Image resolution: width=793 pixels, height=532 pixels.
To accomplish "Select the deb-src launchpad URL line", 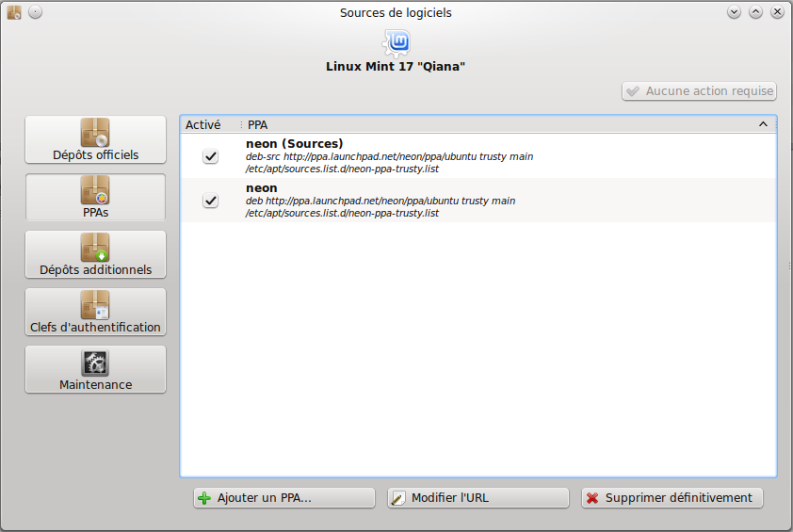I will pyautogui.click(x=389, y=156).
